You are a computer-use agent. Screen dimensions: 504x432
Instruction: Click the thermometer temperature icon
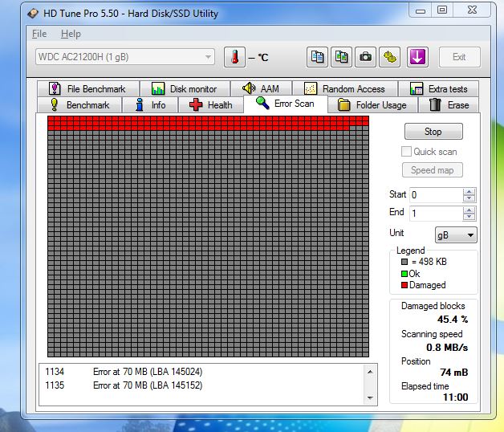coord(234,57)
